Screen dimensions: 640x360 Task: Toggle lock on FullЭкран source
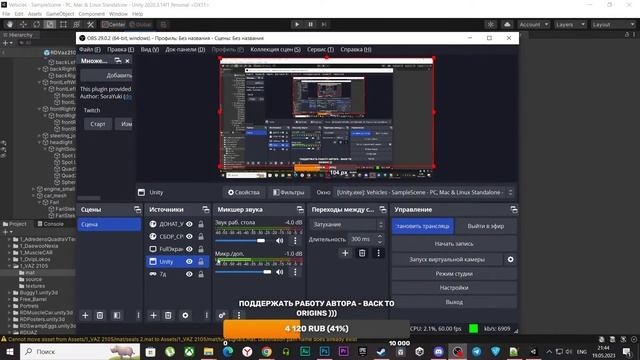201,249
